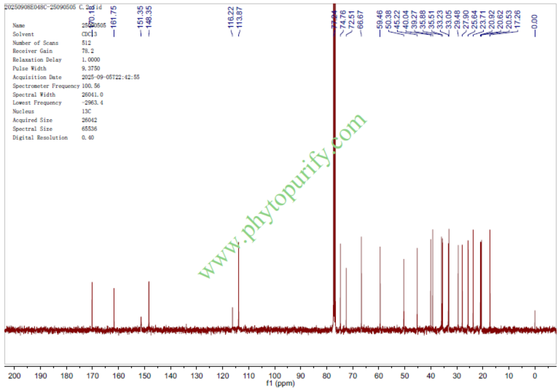The height and width of the screenshot is (392, 560).
Task: Select the 0 tick on ppm axis
Action: [534, 375]
